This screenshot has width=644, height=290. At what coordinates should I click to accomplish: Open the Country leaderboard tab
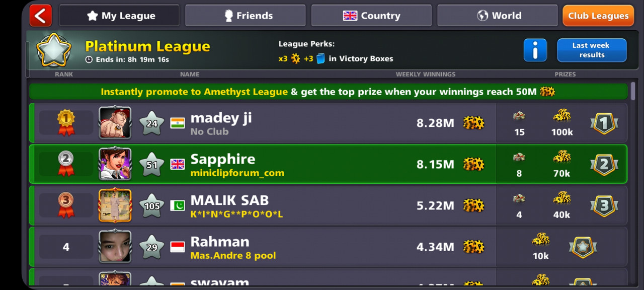371,16
